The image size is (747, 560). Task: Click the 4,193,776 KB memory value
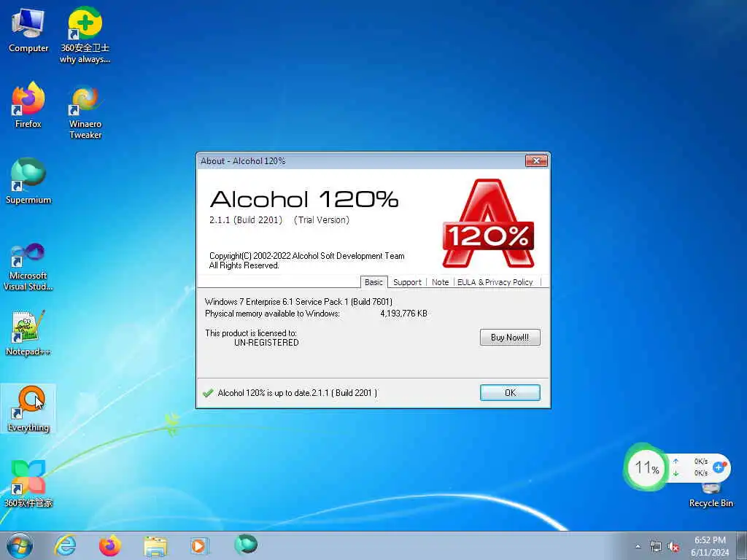point(403,314)
